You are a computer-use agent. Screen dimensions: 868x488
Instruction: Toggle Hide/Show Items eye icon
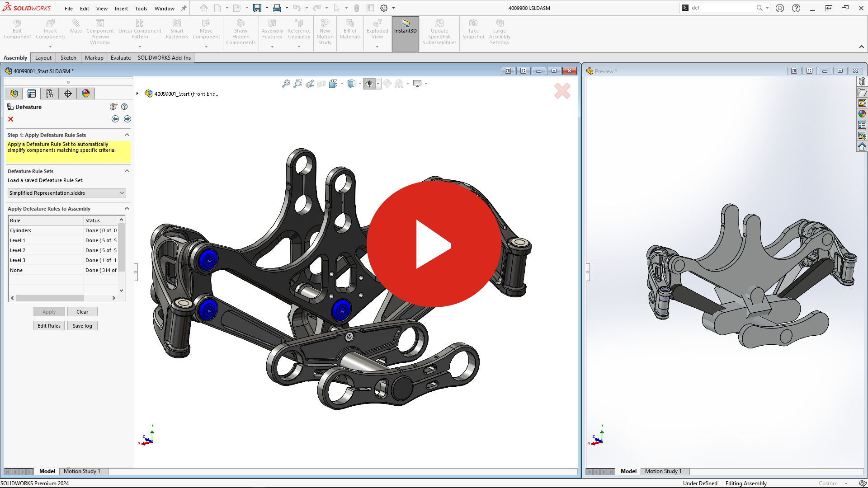tap(369, 84)
